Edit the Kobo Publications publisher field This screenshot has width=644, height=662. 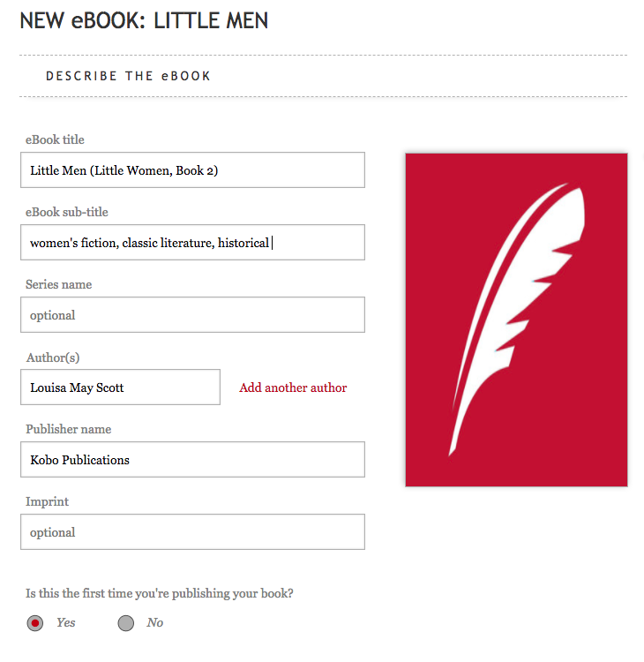(x=192, y=459)
